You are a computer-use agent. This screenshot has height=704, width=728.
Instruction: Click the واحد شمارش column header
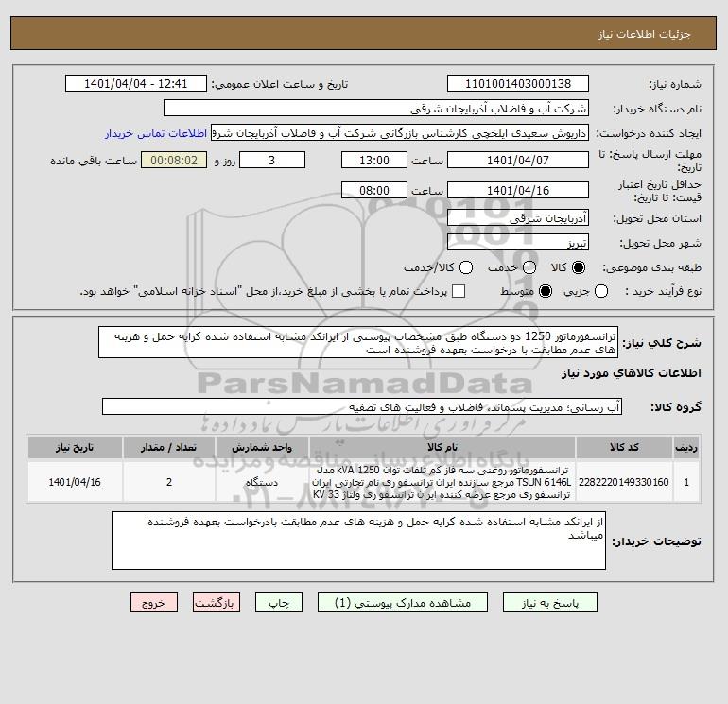[262, 447]
